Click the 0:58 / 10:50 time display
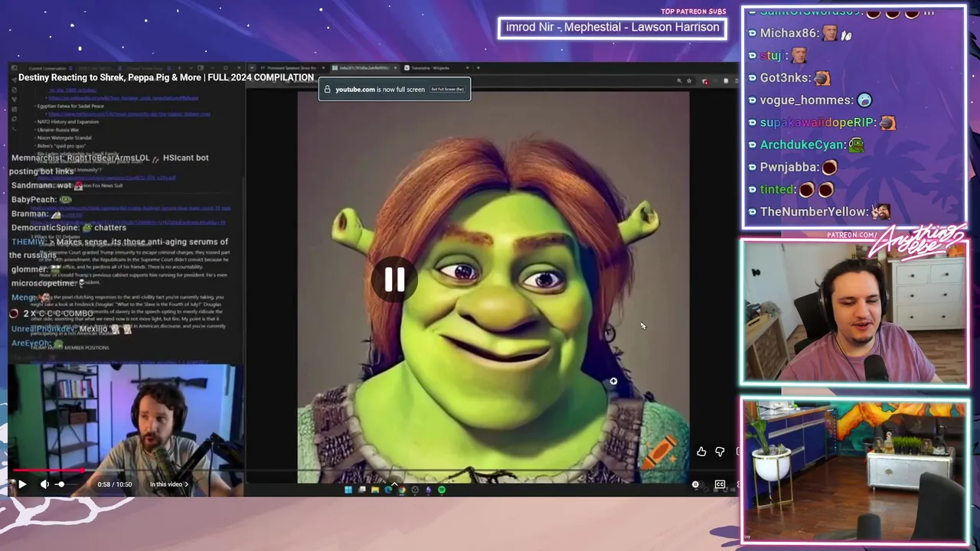 click(x=115, y=484)
